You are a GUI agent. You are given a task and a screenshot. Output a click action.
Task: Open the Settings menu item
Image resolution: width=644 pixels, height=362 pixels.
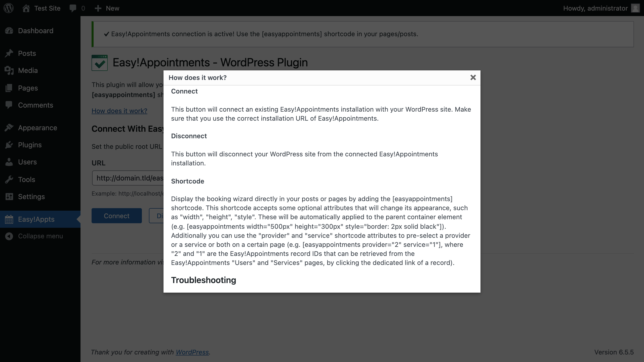coord(31,196)
